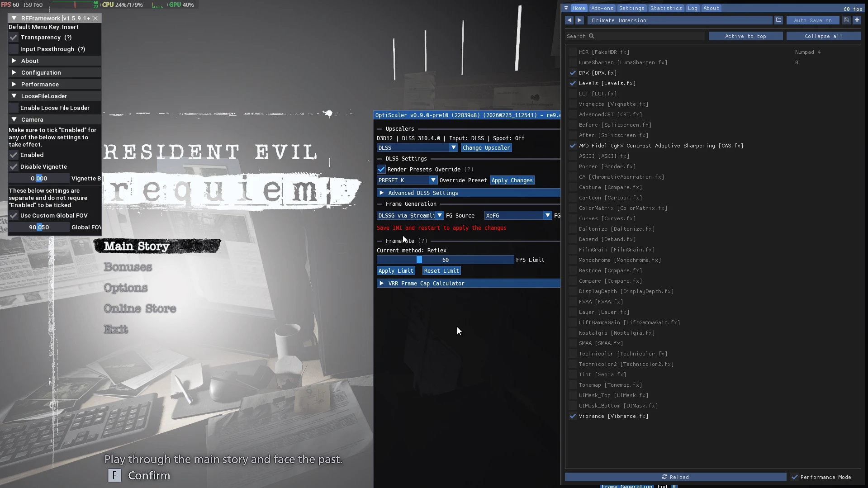Select Main Story in game menu
The width and height of the screenshot is (868, 488).
(x=136, y=246)
